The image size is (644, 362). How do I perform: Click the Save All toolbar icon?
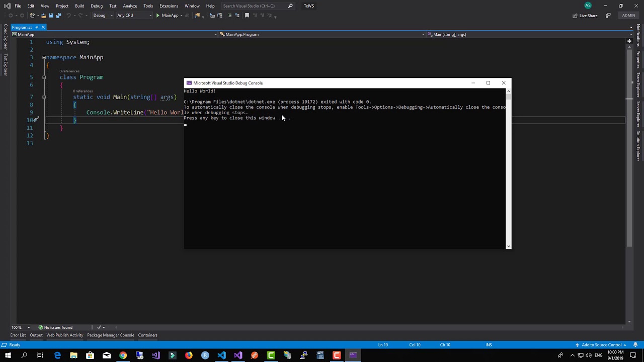point(58,16)
